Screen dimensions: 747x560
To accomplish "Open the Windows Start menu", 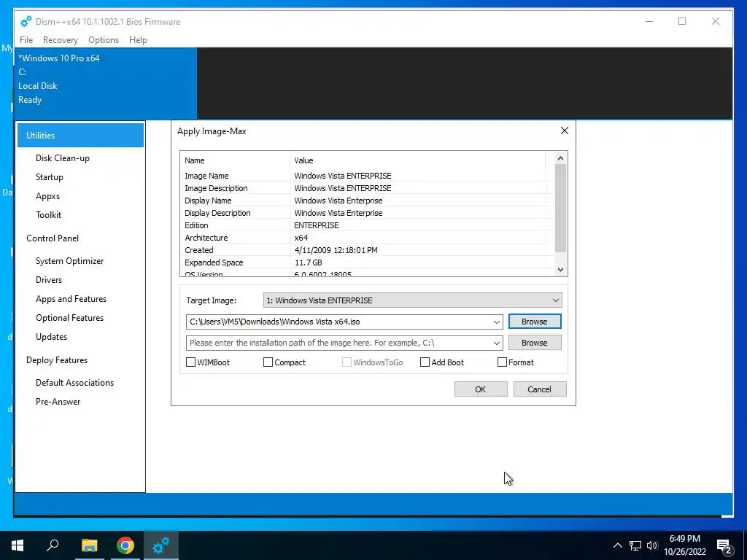I will [18, 545].
